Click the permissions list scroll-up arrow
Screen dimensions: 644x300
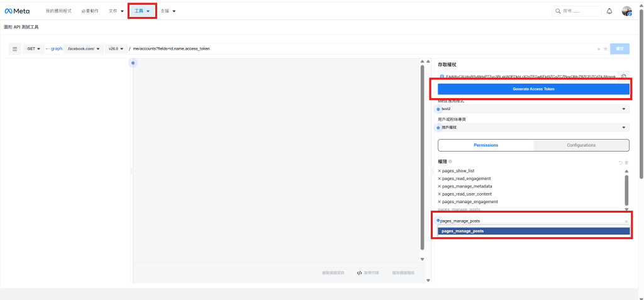pos(626,171)
